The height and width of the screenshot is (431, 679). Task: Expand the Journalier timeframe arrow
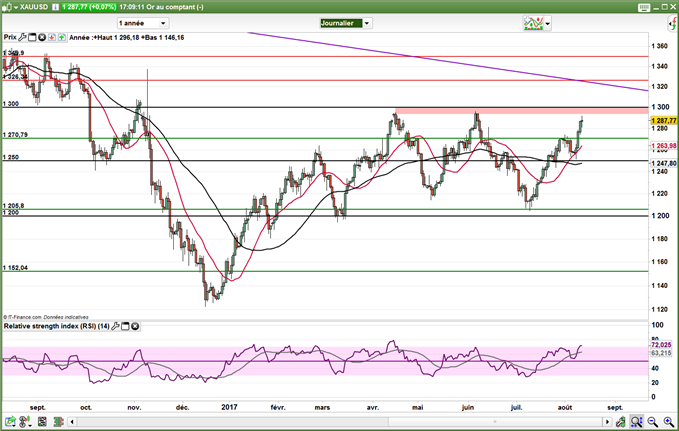click(x=367, y=23)
